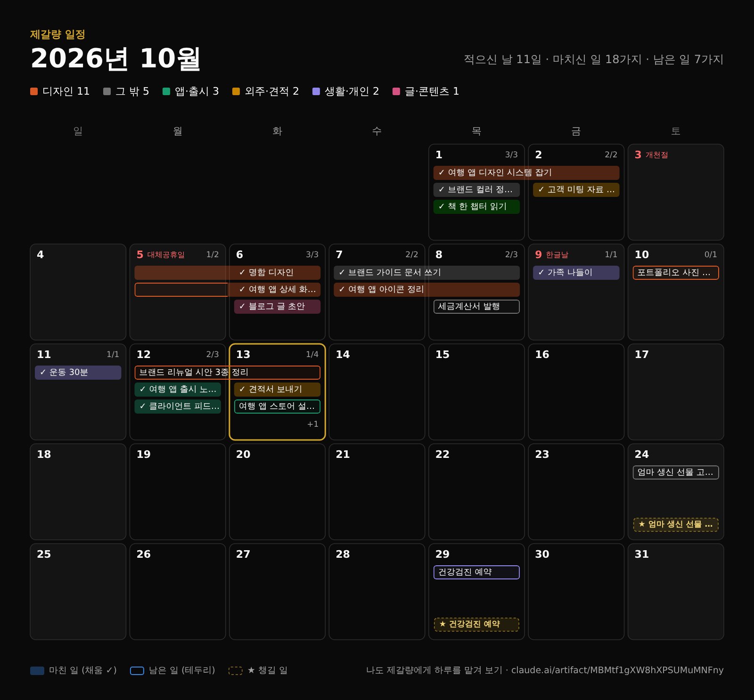
Task: Click the pending 세금계산서 발행 task
Action: 476,307
